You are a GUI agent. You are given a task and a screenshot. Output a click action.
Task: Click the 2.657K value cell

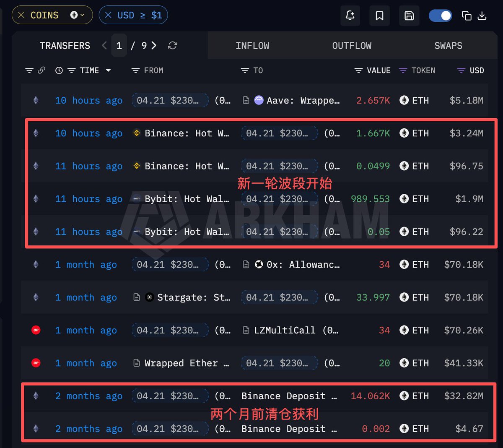[373, 101]
